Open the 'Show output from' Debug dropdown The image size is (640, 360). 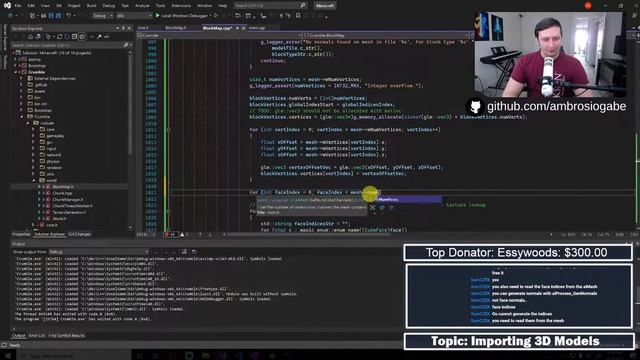click(x=98, y=252)
